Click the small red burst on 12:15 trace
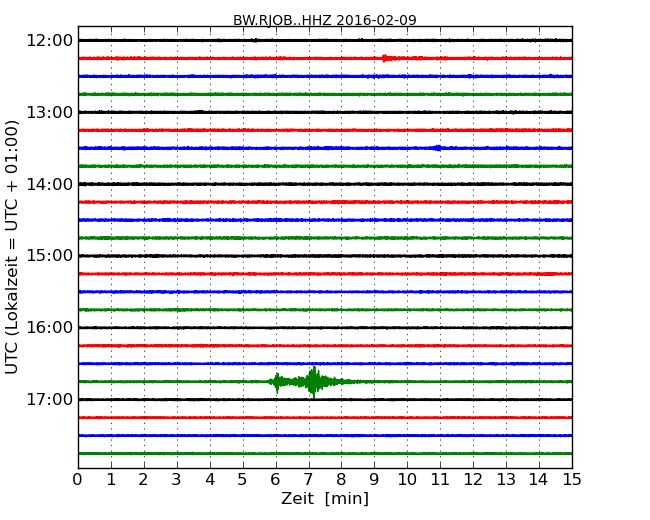 click(x=385, y=58)
